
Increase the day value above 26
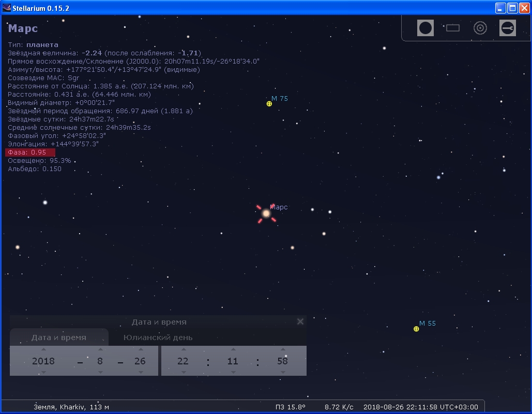tap(140, 349)
